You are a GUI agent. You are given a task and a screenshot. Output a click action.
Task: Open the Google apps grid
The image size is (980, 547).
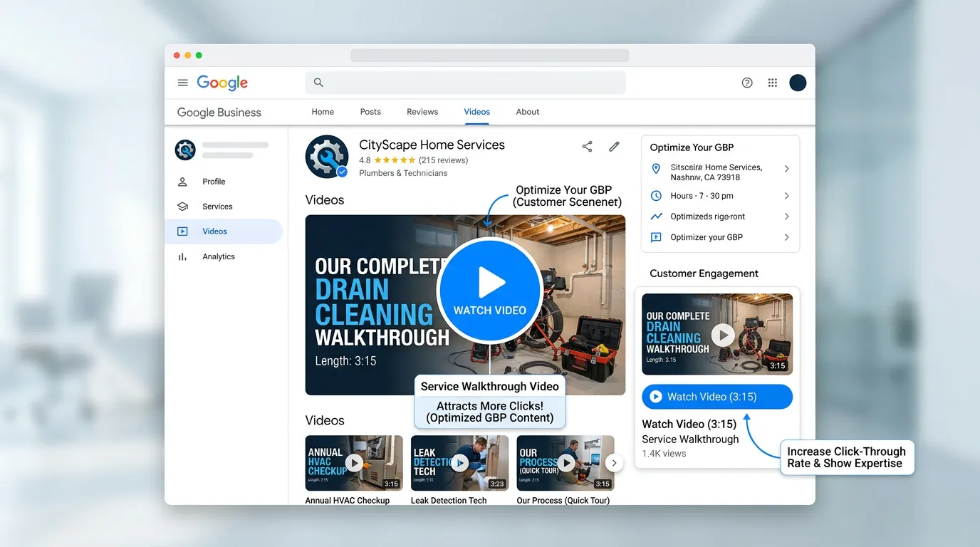773,83
